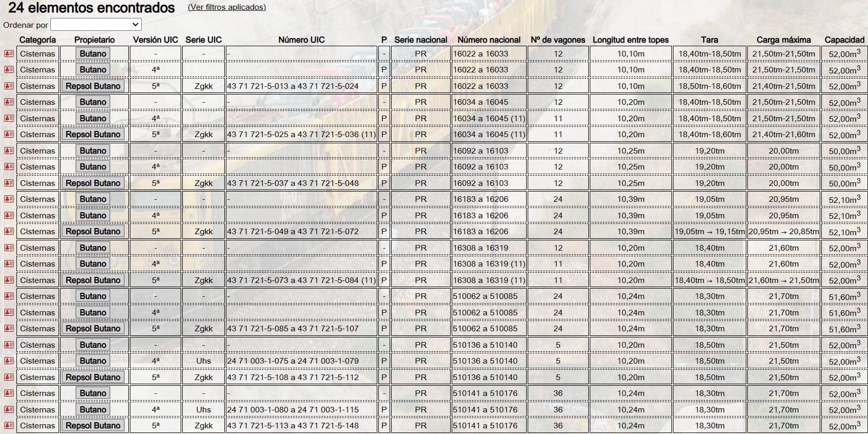Select carga cell 21,60tm → 21,50tm
The width and height of the screenshot is (868, 434).
pos(784,280)
